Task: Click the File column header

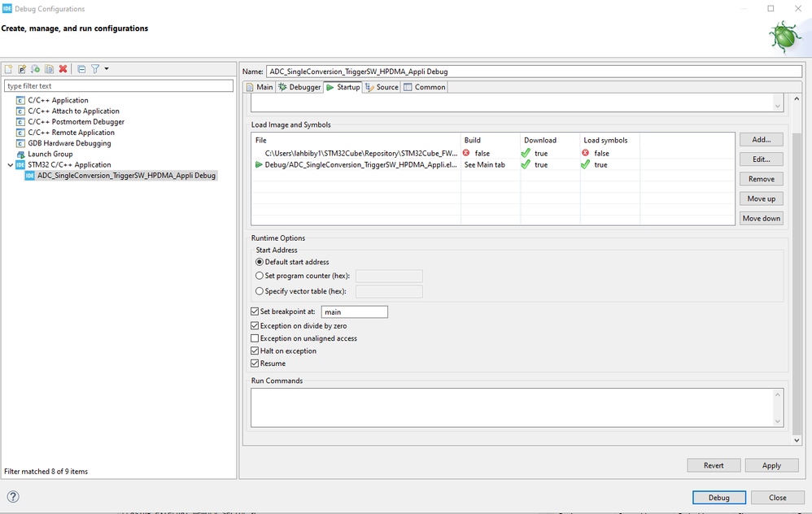Action: [x=356, y=140]
